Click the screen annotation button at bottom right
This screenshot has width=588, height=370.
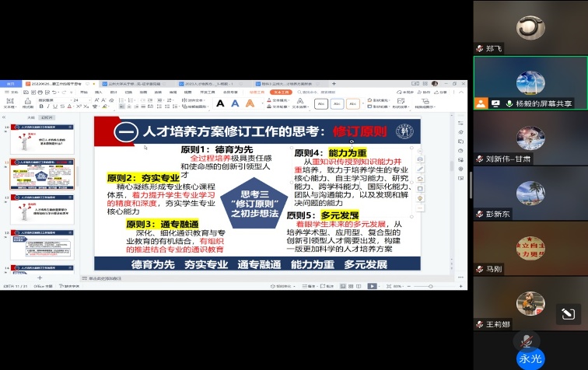[568, 313]
